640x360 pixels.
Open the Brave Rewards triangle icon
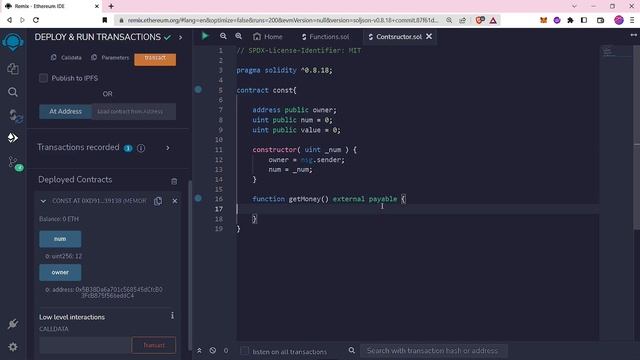493,20
